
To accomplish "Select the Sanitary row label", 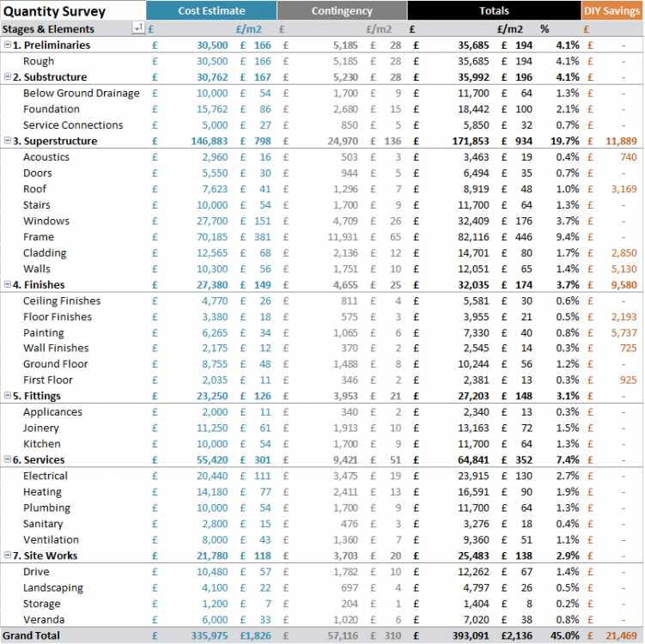I will (43, 524).
